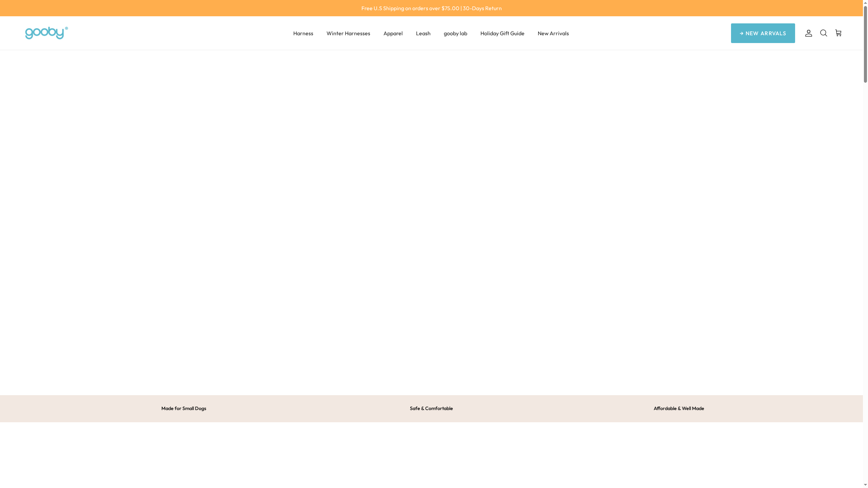Image resolution: width=868 pixels, height=488 pixels.
Task: Expand the Harness navigation dropdown
Action: point(303,33)
